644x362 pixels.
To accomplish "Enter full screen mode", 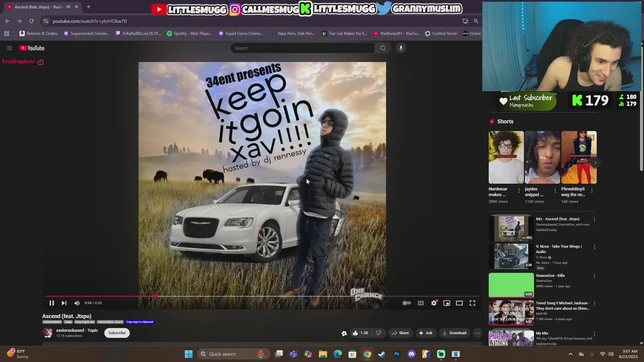I will pyautogui.click(x=472, y=303).
